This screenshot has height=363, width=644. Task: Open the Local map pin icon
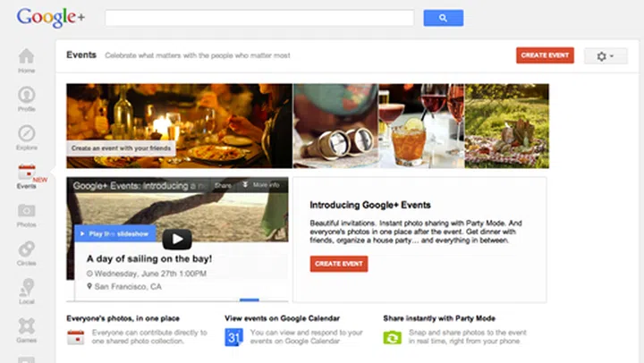click(x=27, y=290)
